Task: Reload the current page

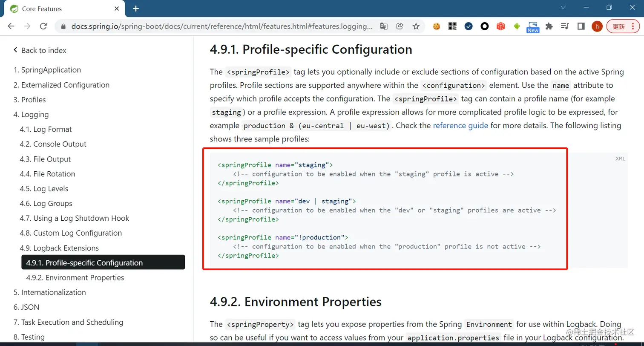Action: pos(43,26)
